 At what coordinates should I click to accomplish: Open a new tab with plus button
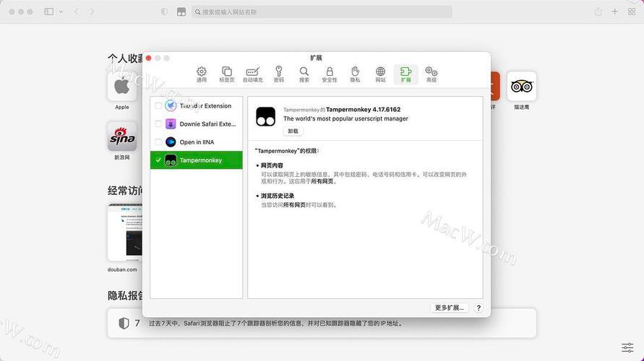(x=614, y=12)
